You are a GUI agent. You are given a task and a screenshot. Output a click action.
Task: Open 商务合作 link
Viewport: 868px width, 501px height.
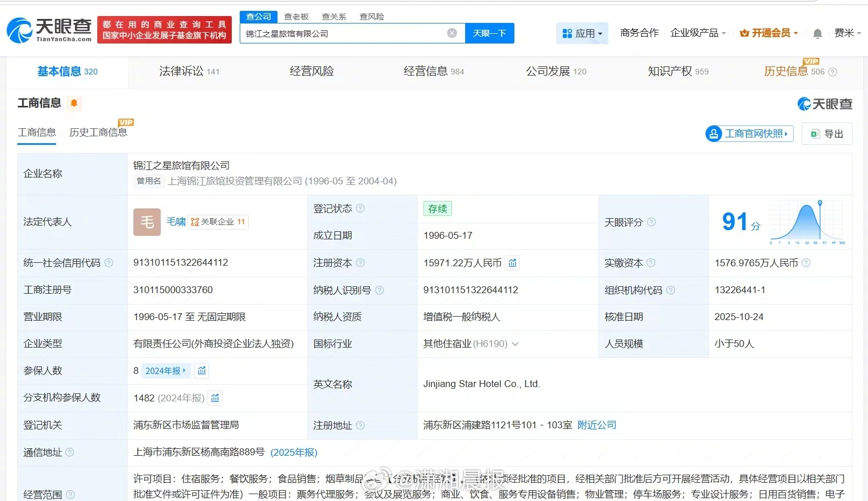click(x=640, y=33)
